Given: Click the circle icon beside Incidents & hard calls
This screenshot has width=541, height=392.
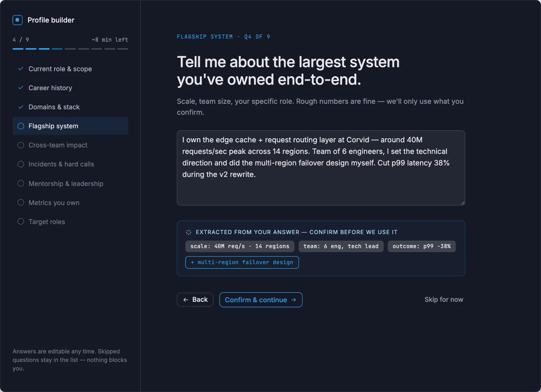Looking at the screenshot, I should click(21, 164).
